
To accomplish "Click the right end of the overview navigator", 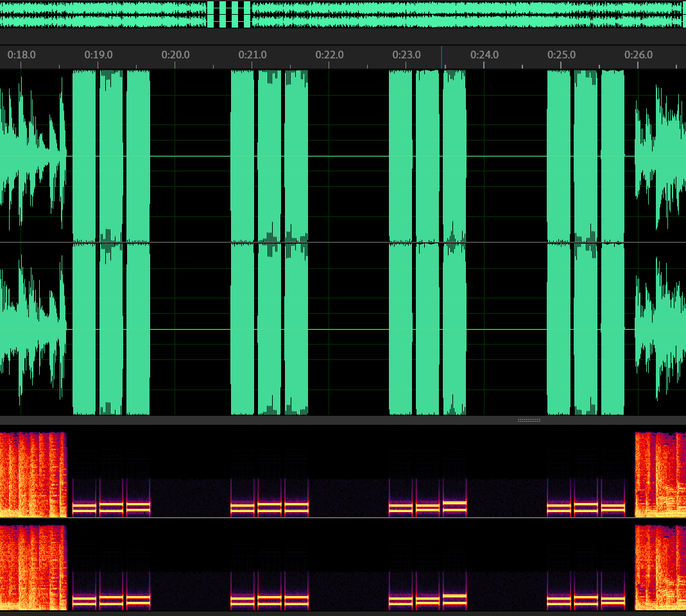I will [x=680, y=14].
